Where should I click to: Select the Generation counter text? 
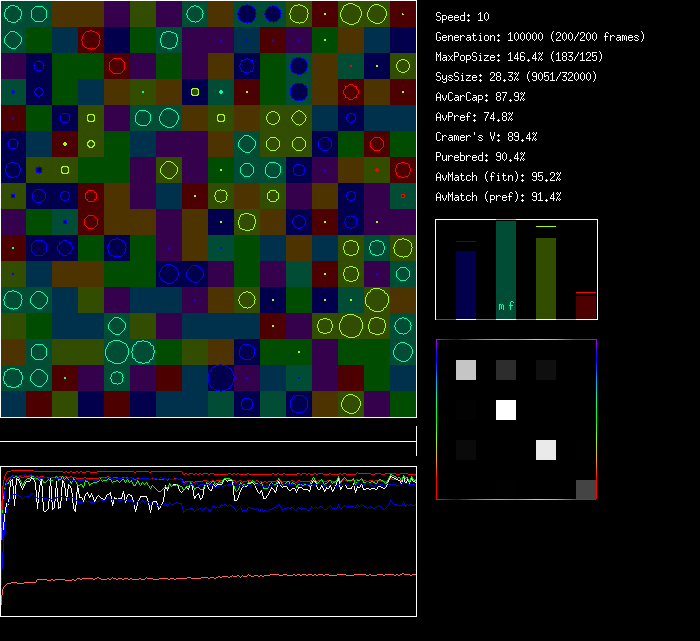[540, 37]
